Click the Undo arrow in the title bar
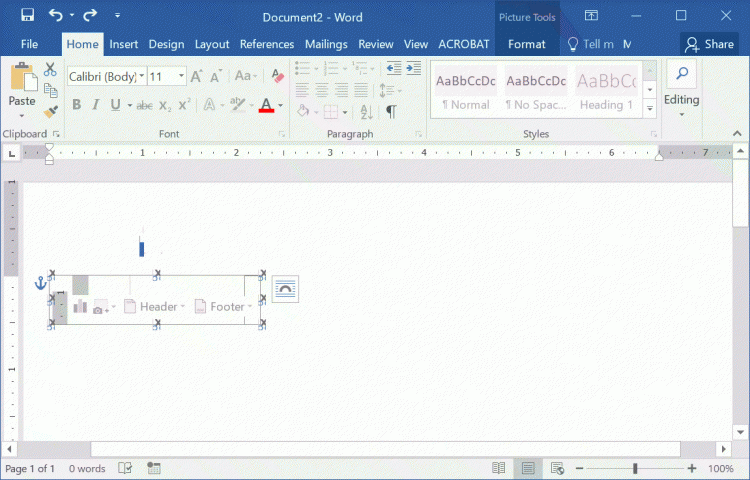The height and width of the screenshot is (480, 750). point(56,16)
